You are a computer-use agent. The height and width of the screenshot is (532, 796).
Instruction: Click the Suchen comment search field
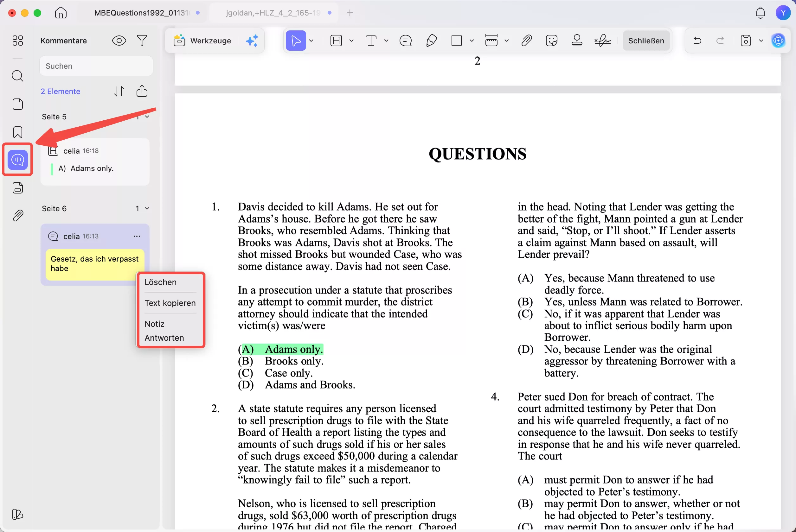coord(96,66)
